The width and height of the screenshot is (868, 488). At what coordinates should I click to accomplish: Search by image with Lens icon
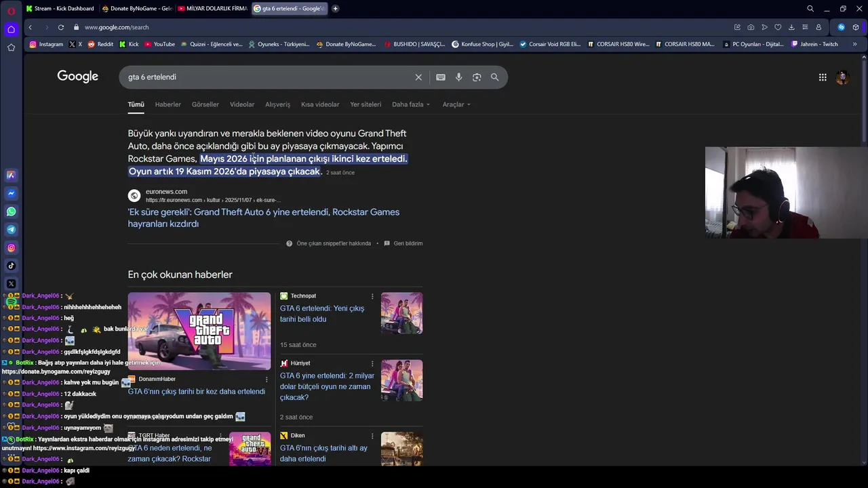[x=477, y=77]
